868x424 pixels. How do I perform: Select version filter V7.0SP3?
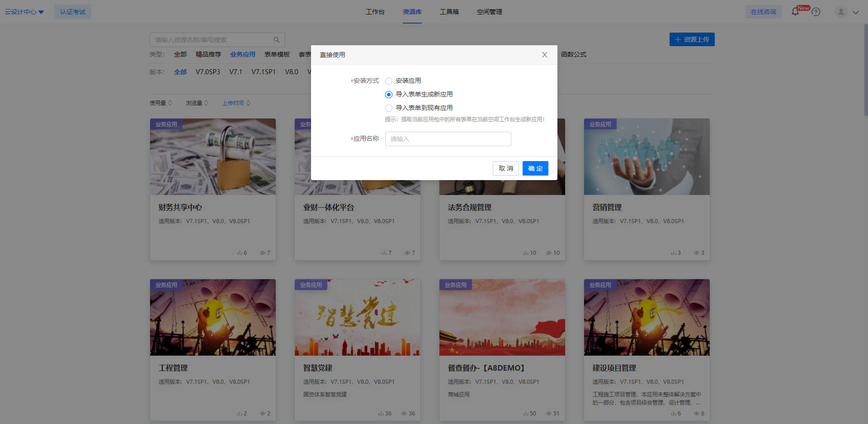[x=208, y=72]
